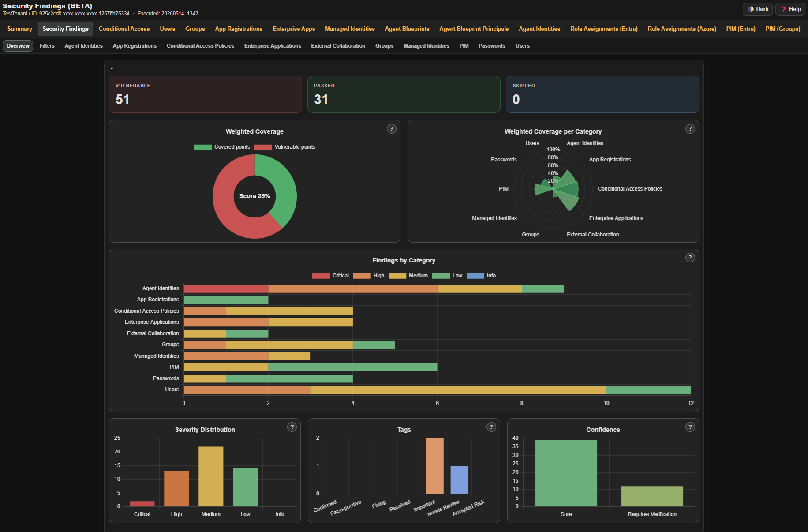
Task: Click the PIM row low bar segment
Action: click(x=353, y=367)
